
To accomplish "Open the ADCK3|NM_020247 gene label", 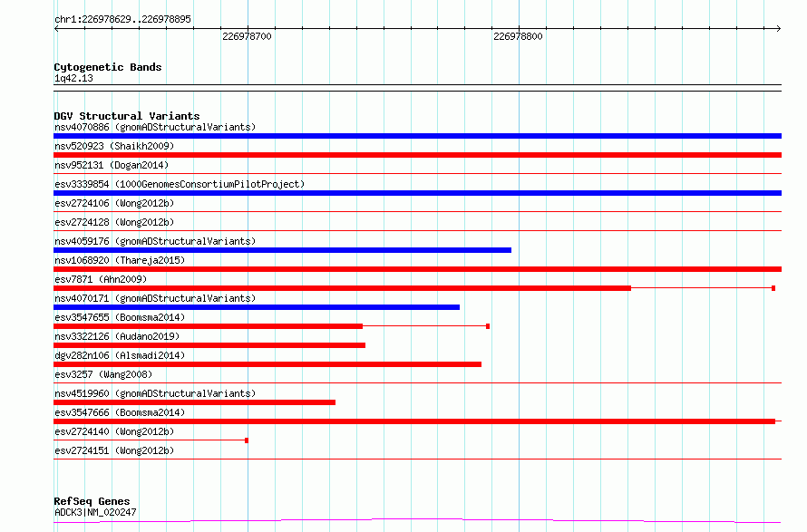I will 95,512.
